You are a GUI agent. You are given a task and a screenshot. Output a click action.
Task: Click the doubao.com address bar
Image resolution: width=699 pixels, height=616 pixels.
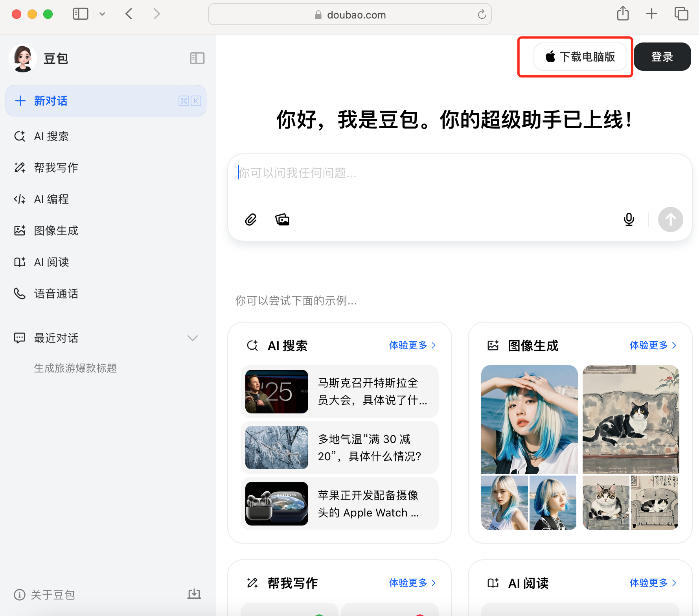tap(350, 15)
